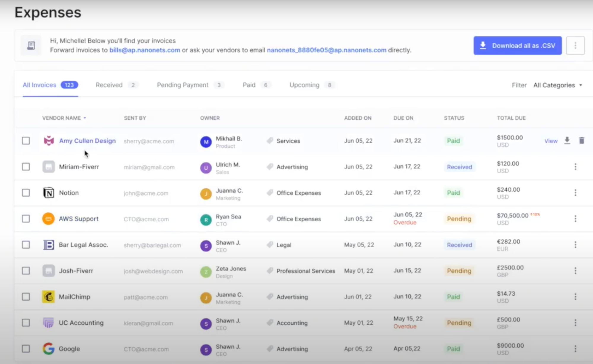Switch to the Paid tab

point(249,85)
